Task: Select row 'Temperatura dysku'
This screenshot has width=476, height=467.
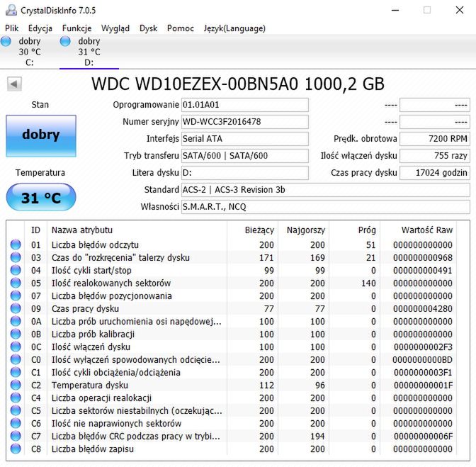Action: (x=232, y=385)
